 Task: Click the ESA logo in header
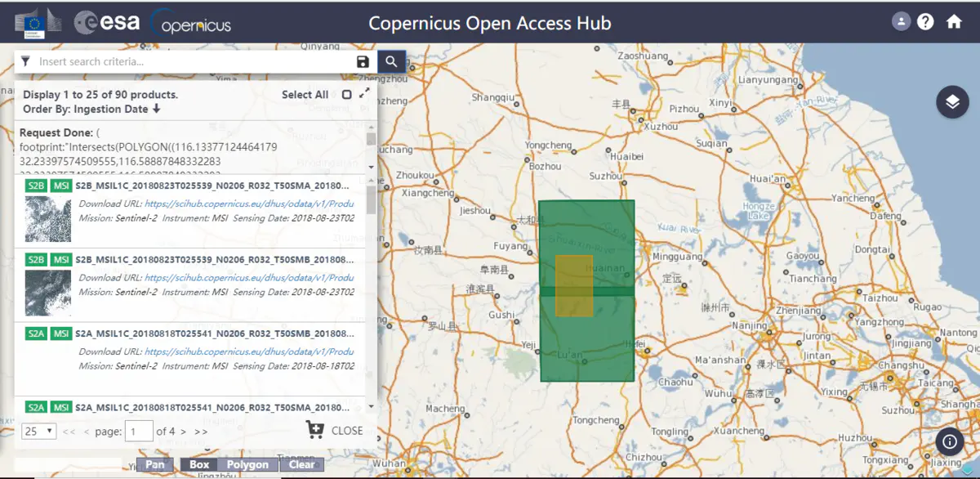coord(106,22)
